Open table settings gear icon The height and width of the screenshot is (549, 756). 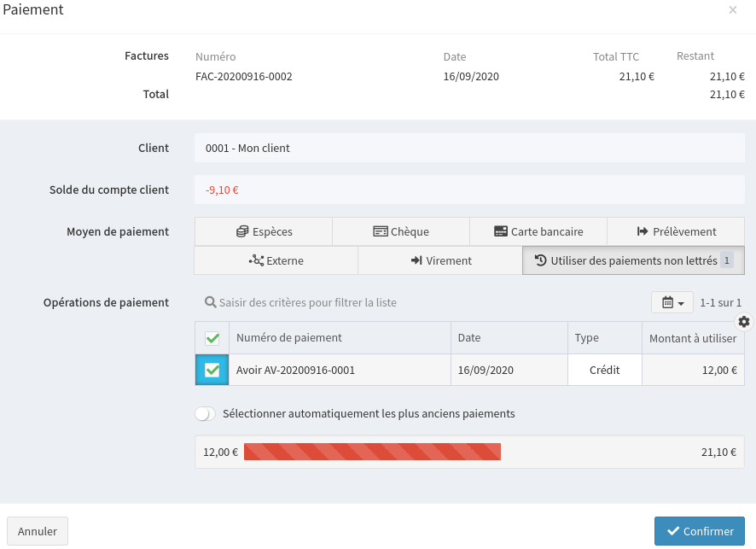pyautogui.click(x=744, y=322)
